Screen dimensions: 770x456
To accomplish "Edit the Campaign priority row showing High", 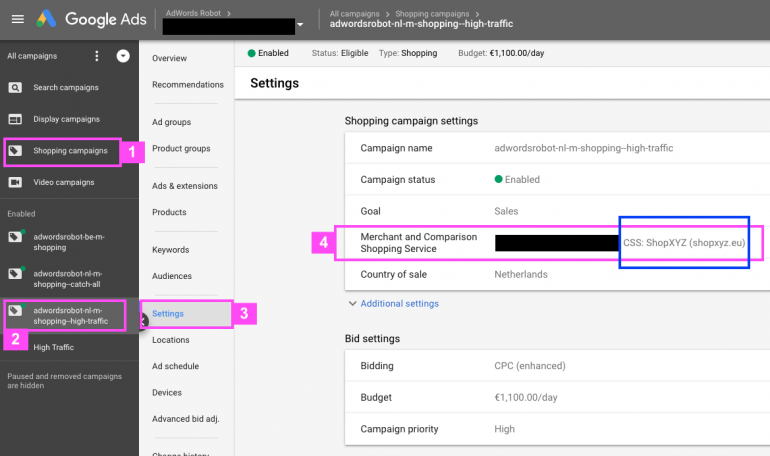I will [557, 429].
